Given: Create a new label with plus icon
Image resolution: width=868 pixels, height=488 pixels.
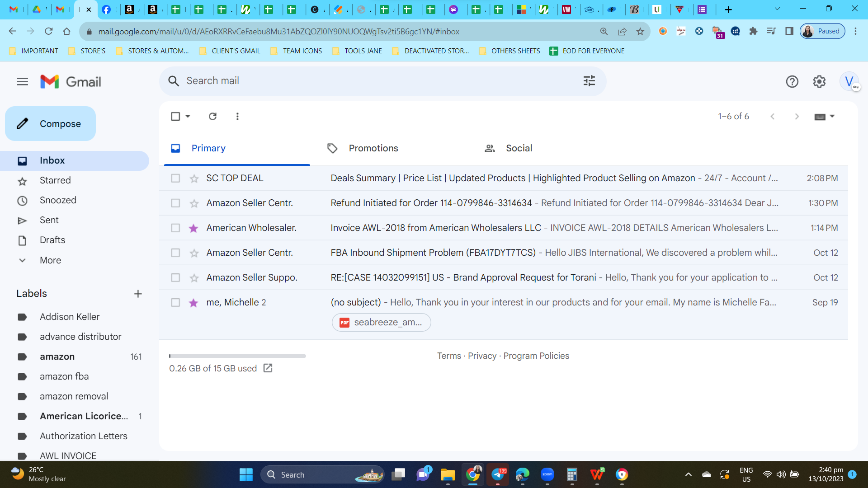Looking at the screenshot, I should 138,294.
